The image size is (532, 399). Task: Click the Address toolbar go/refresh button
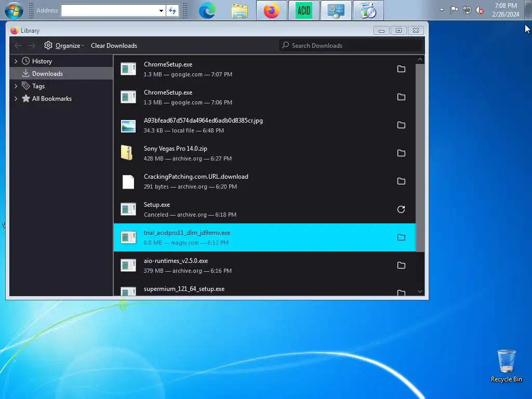[x=172, y=10]
